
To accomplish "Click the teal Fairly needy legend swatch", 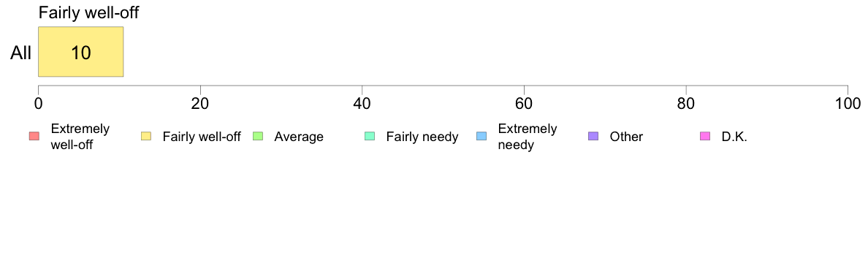I will coord(370,136).
